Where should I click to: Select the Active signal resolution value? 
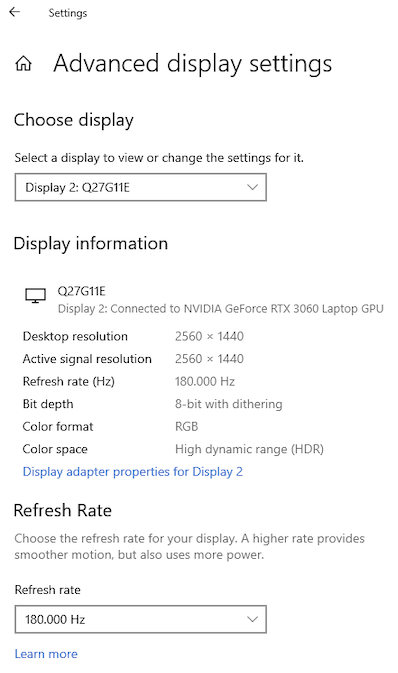point(209,359)
